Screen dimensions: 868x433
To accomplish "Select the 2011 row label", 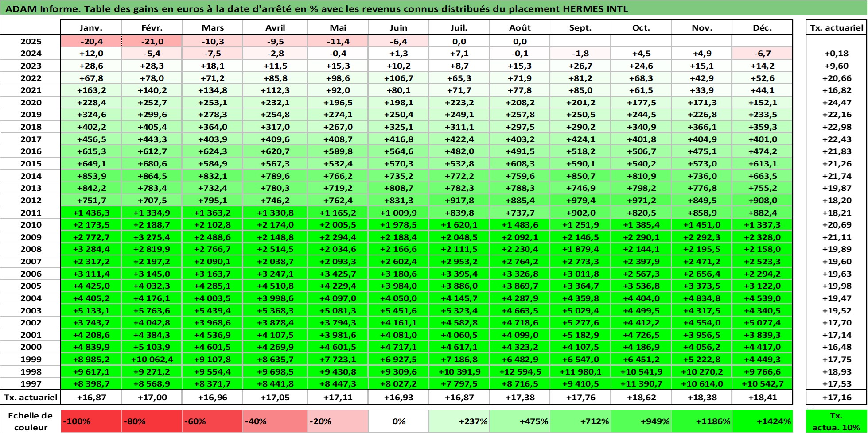I will (x=31, y=213).
